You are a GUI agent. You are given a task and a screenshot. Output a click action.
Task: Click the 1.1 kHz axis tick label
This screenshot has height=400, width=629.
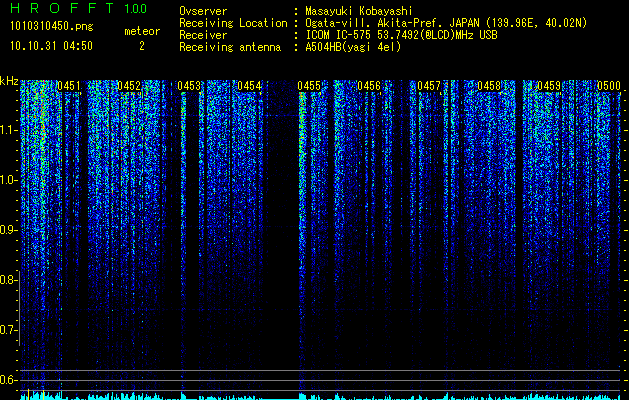pyautogui.click(x=8, y=130)
